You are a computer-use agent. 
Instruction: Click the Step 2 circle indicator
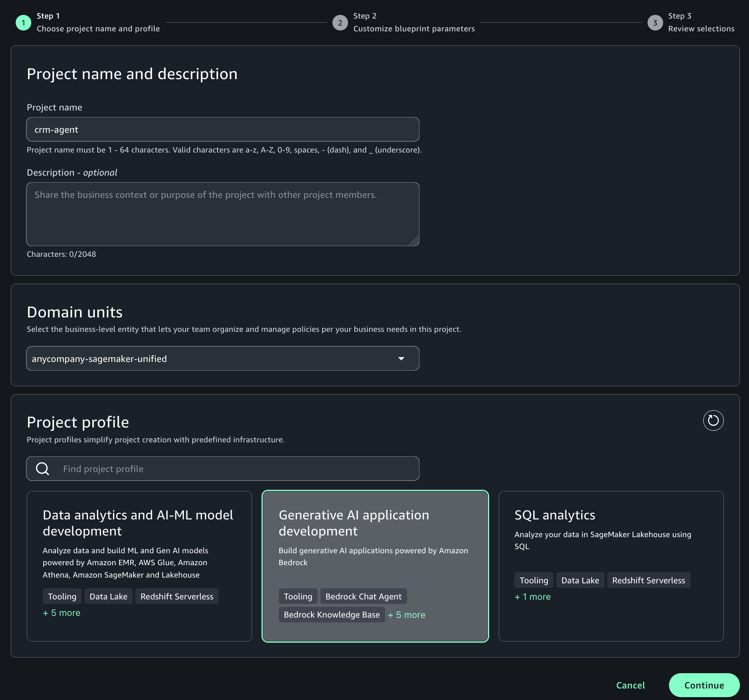pyautogui.click(x=340, y=23)
